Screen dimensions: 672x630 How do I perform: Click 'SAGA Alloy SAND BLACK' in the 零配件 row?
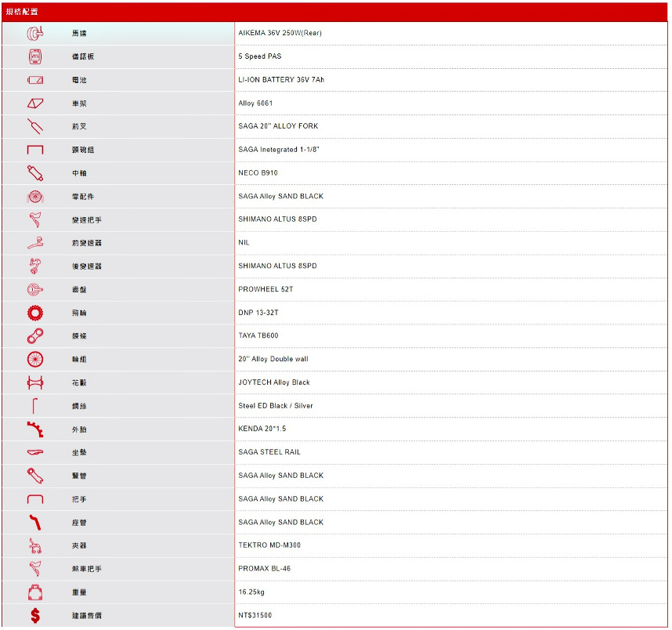[280, 197]
